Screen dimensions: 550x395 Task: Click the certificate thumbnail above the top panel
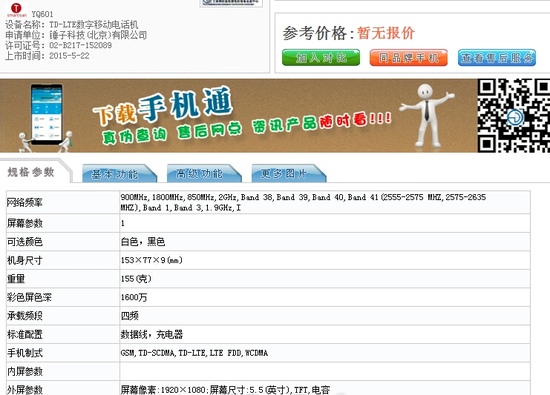[231, 4]
